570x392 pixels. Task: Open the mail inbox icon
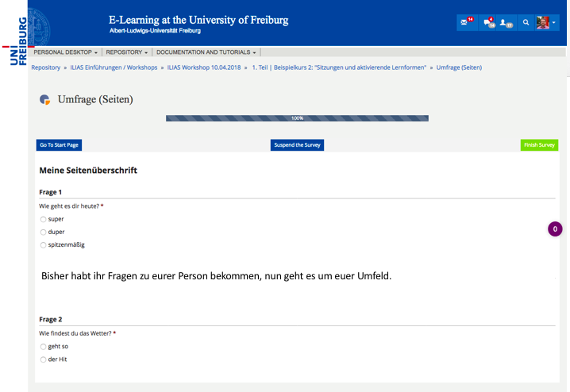pos(465,22)
